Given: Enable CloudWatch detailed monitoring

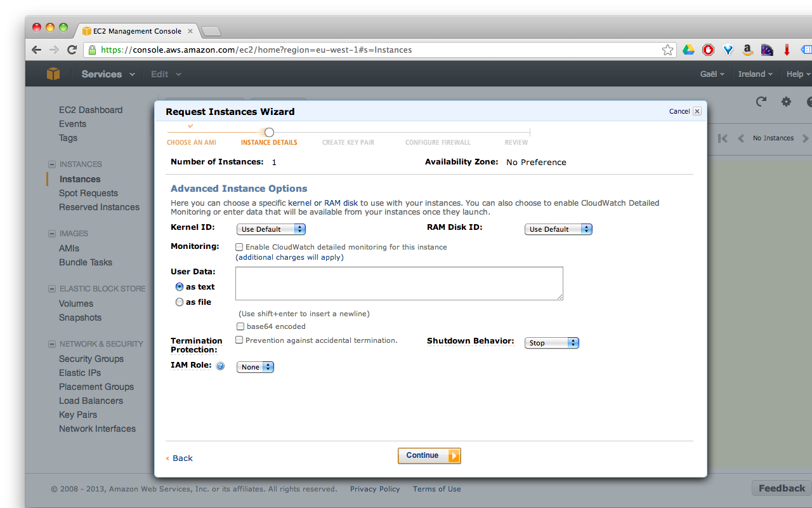Looking at the screenshot, I should point(239,246).
